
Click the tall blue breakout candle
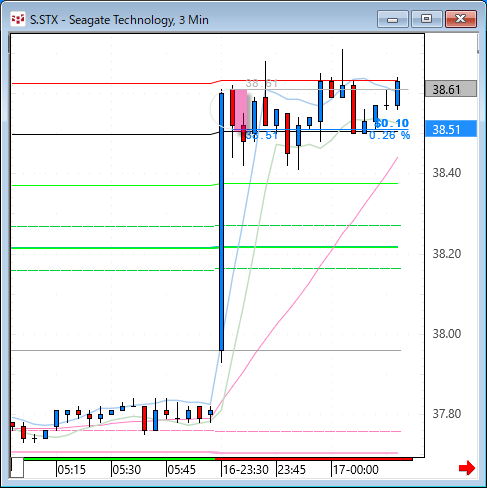[221, 222]
